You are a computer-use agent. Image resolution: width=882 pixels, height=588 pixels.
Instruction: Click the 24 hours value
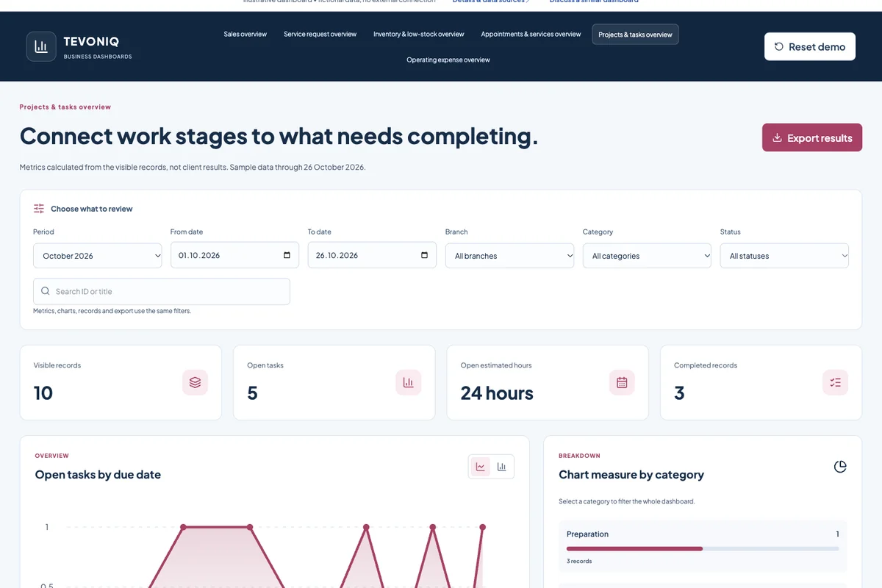click(497, 393)
